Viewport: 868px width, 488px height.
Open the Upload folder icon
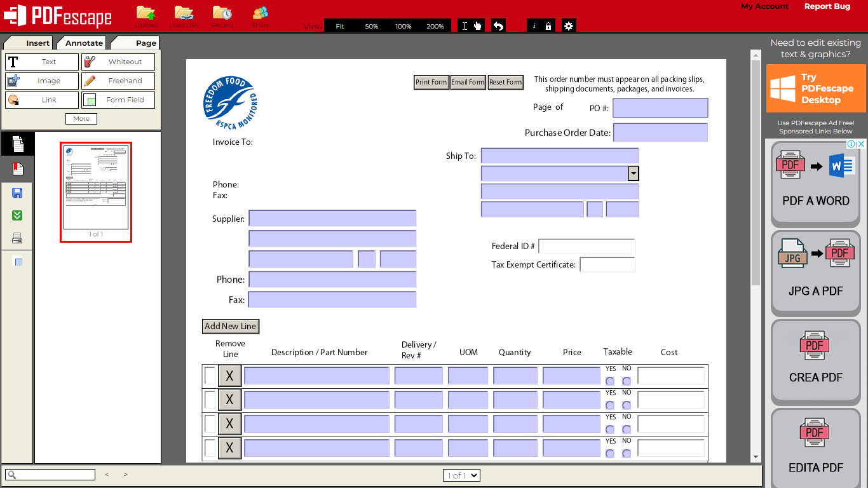(146, 13)
